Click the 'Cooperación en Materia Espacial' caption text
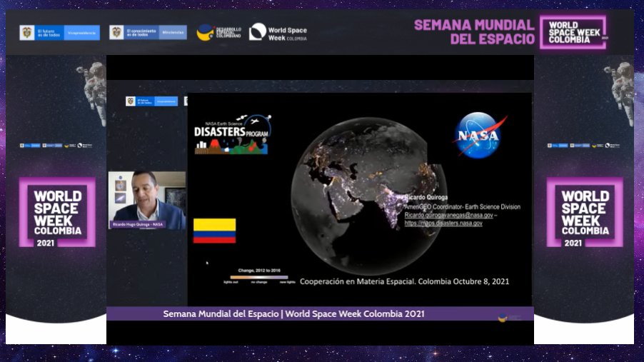The height and width of the screenshot is (362, 644). click(x=404, y=281)
